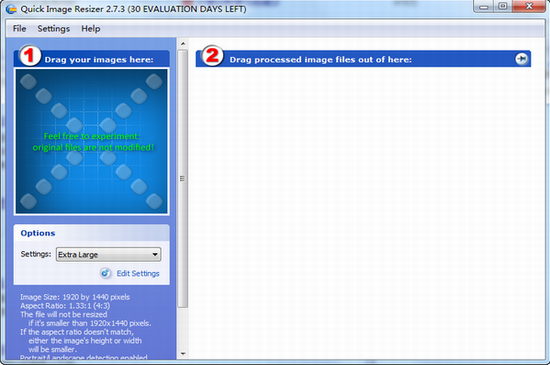Click the arrow of the Settings dropdown
The width and height of the screenshot is (550, 365).
(x=155, y=255)
